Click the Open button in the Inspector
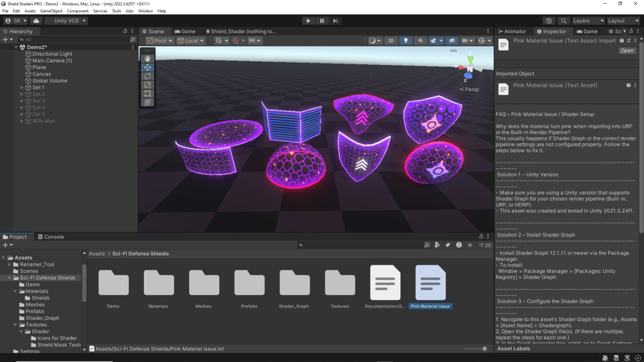Viewport: 644px width, 362px height. tap(627, 50)
